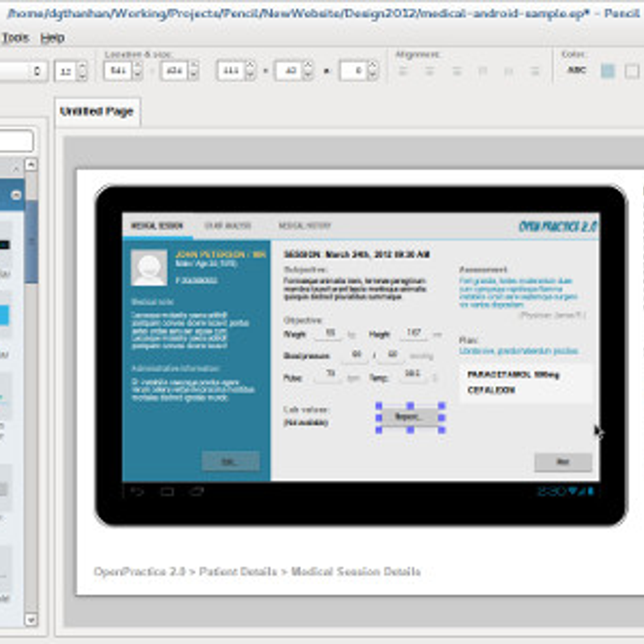644x644 pixels.
Task: Decrease the width value 111
Action: (x=250, y=75)
